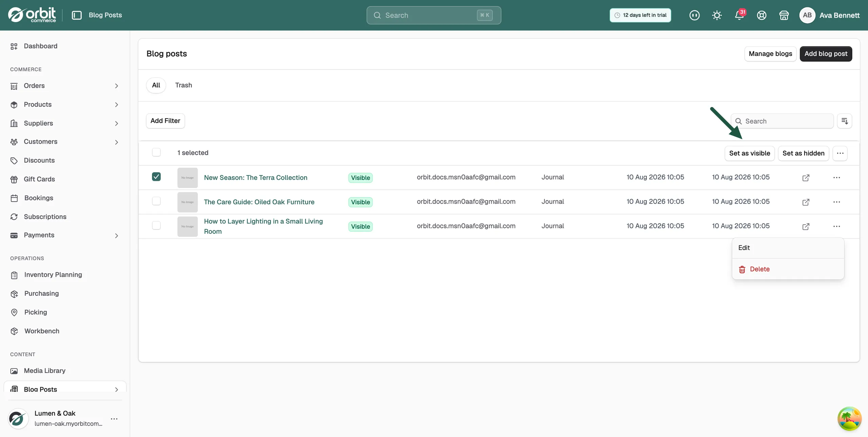Open New Season: The Terra Collection post

(256, 178)
